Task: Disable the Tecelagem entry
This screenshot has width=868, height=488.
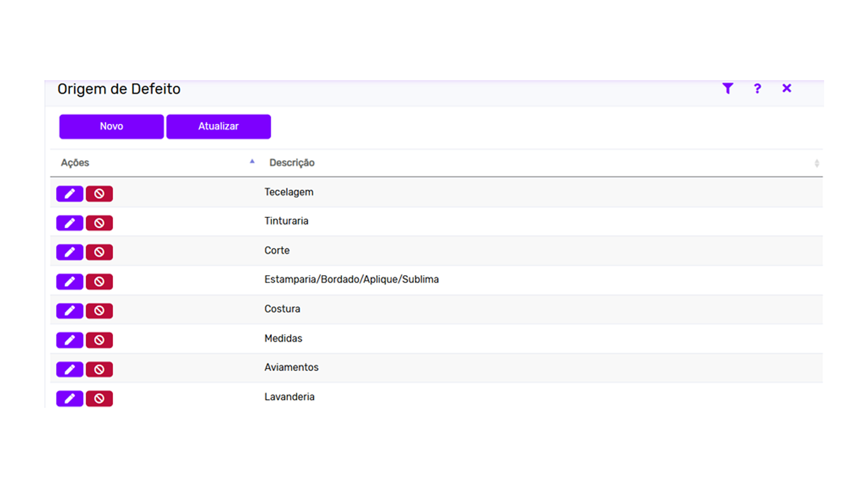Action: point(99,194)
